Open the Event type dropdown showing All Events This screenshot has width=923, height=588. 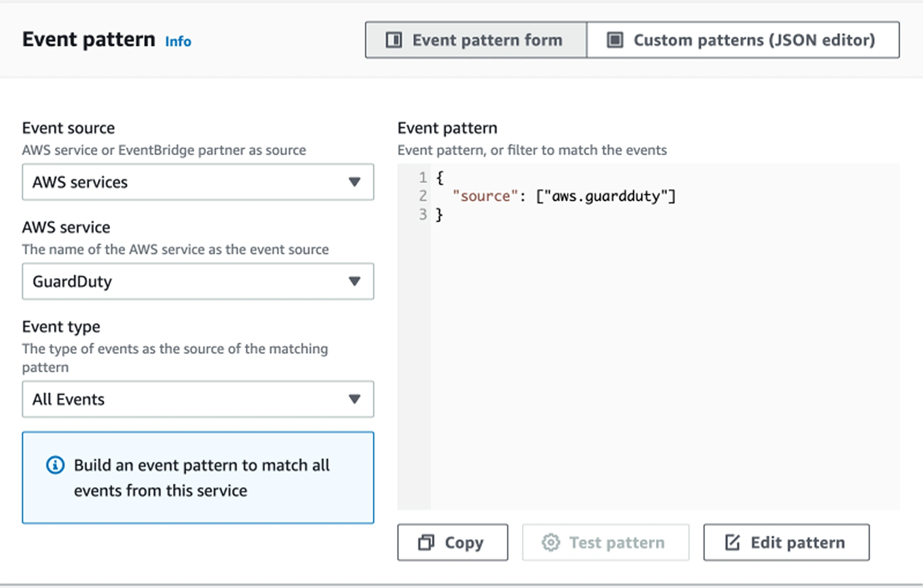[198, 399]
